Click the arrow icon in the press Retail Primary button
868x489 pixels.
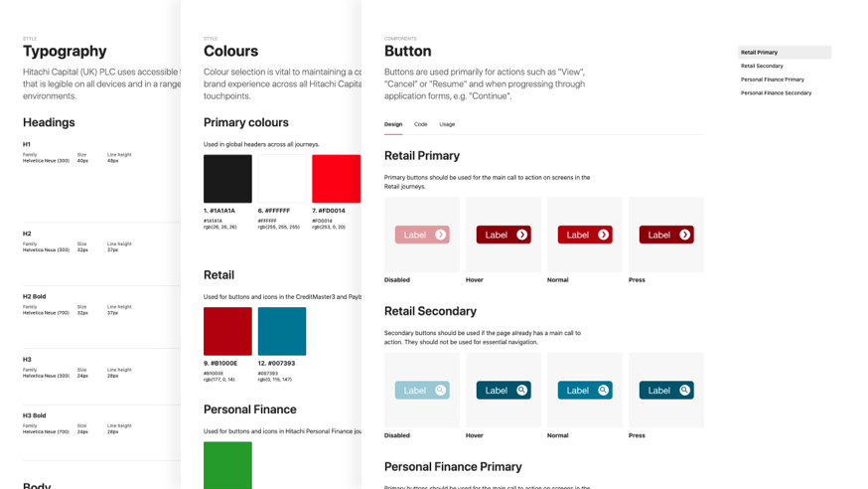coord(685,235)
